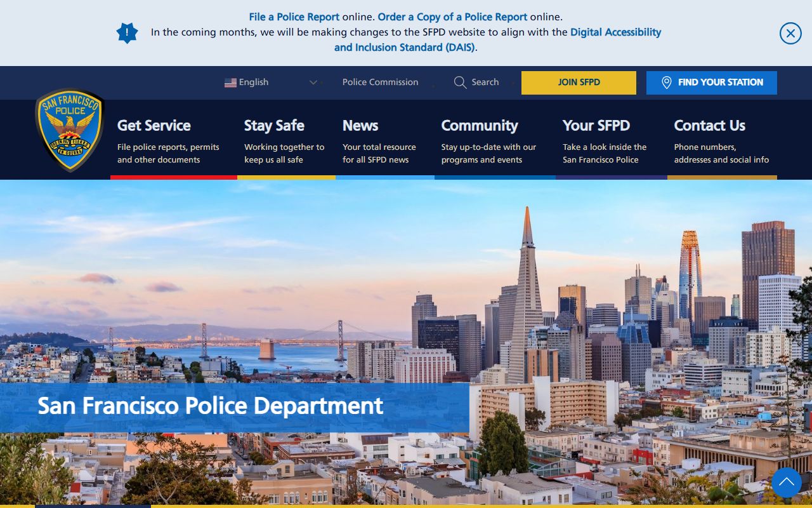
Task: Open the Your SFPD menu
Action: tap(596, 126)
